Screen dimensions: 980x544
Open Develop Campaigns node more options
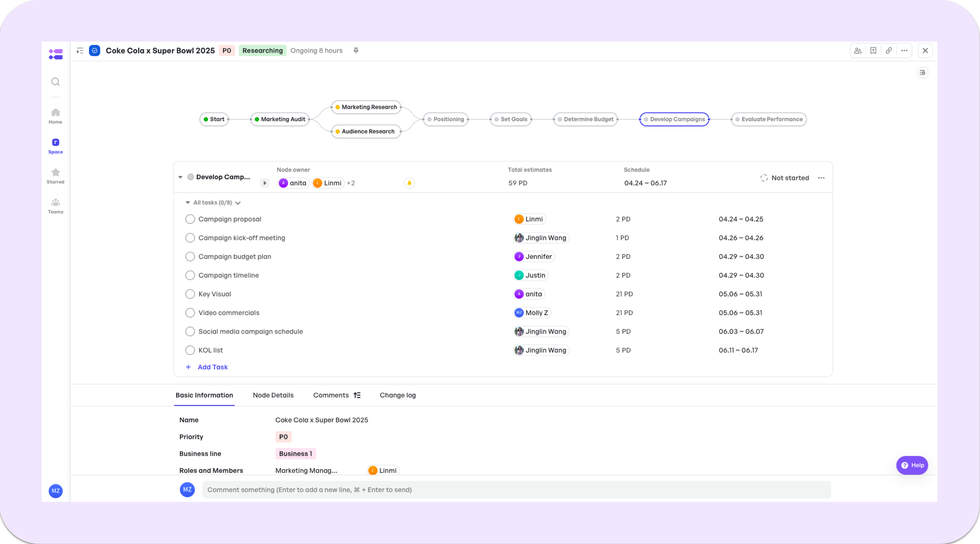[x=821, y=178]
